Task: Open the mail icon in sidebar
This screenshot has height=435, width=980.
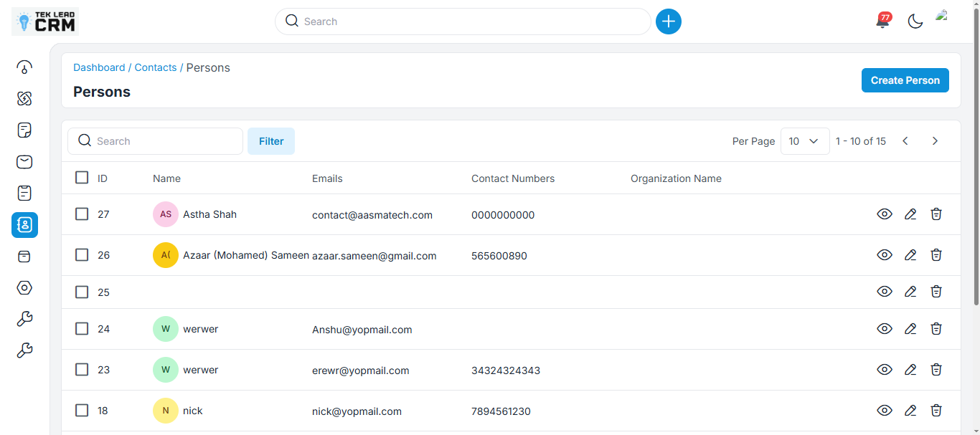Action: tap(24, 162)
